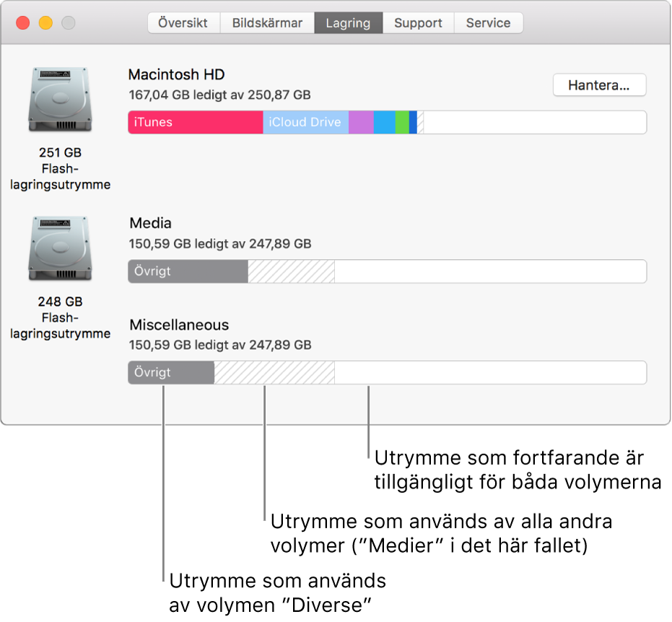672x622 pixels.
Task: Click free-space text under the Media name
Action: [x=220, y=244]
